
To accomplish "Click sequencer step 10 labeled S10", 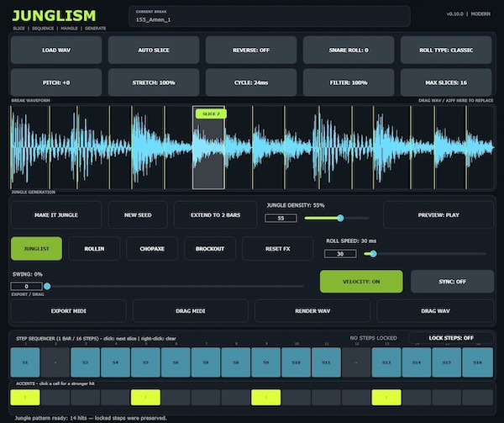I will 296,362.
